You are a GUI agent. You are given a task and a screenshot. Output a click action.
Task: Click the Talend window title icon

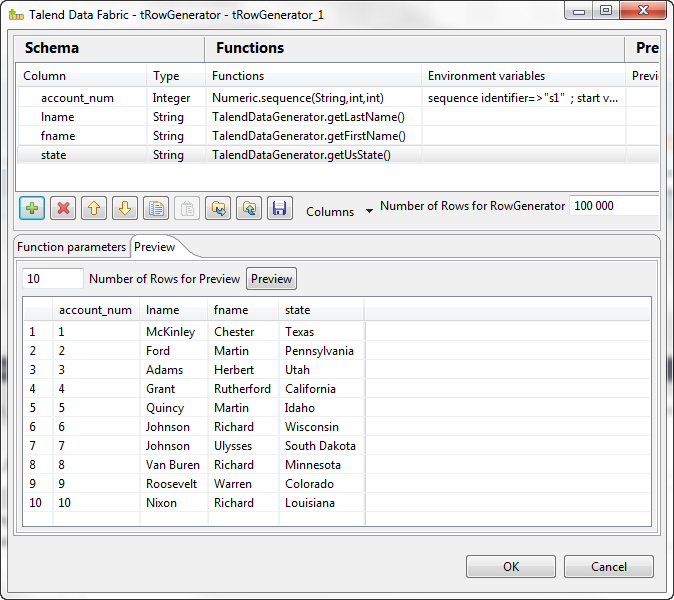16,15
